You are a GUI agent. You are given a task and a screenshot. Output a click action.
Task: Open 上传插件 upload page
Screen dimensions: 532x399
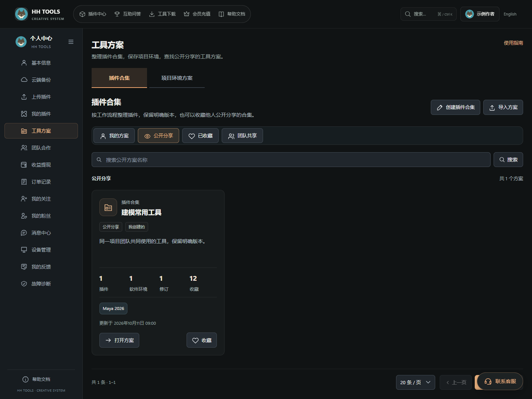[41, 97]
